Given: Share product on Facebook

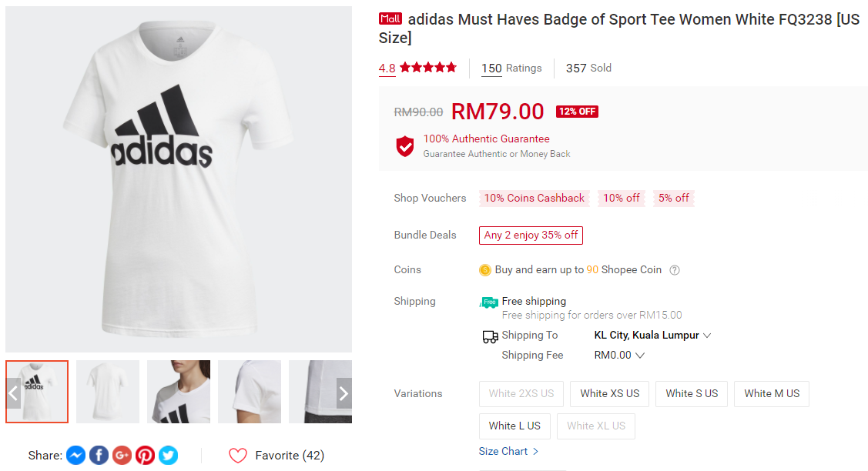Looking at the screenshot, I should pyautogui.click(x=99, y=456).
